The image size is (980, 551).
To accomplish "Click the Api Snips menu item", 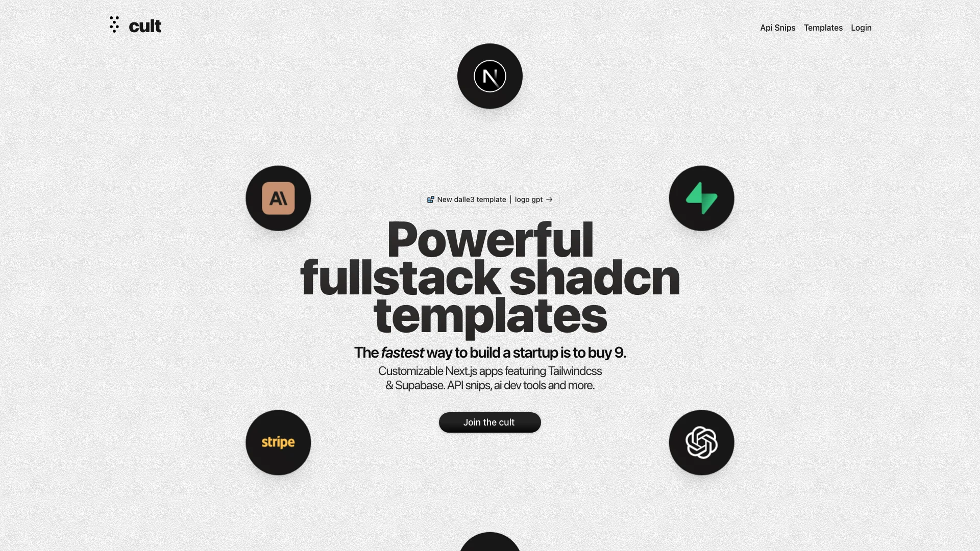I will tap(777, 28).
